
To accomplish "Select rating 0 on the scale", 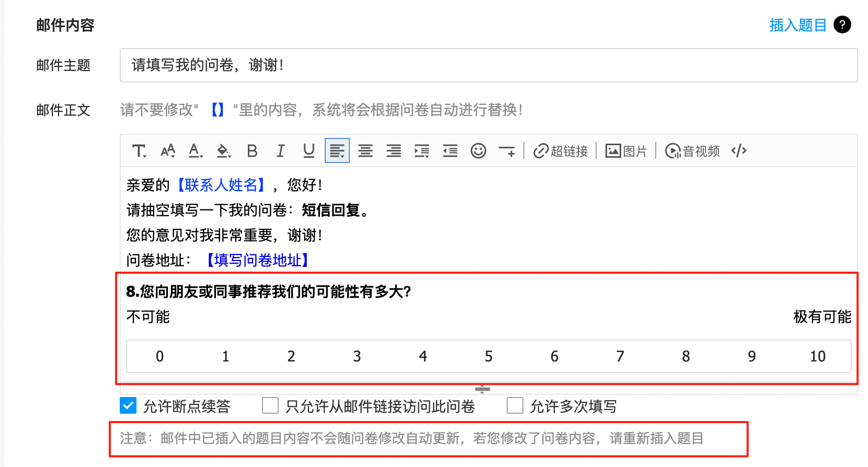I will pos(159,356).
